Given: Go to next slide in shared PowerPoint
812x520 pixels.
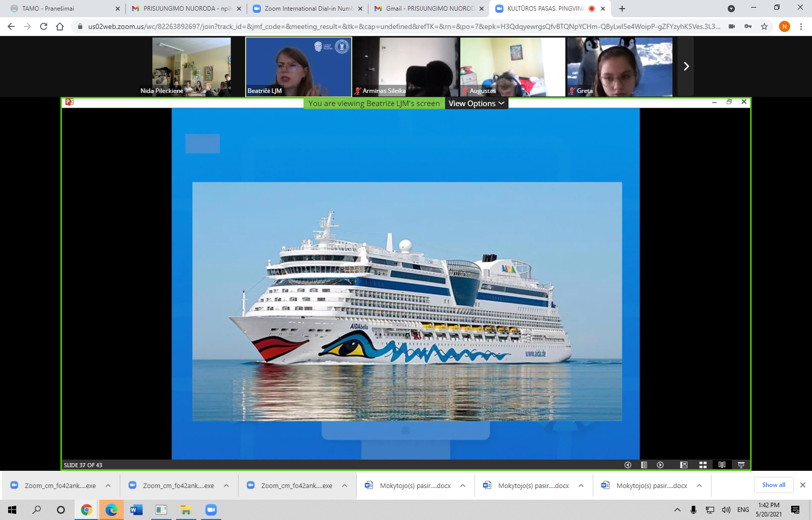Looking at the screenshot, I should [660, 465].
